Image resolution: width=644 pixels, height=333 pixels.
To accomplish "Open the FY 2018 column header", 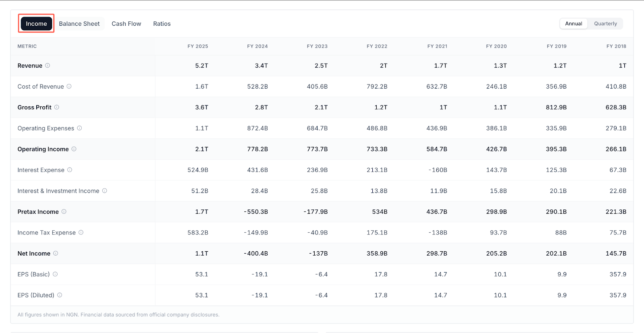I will [616, 46].
